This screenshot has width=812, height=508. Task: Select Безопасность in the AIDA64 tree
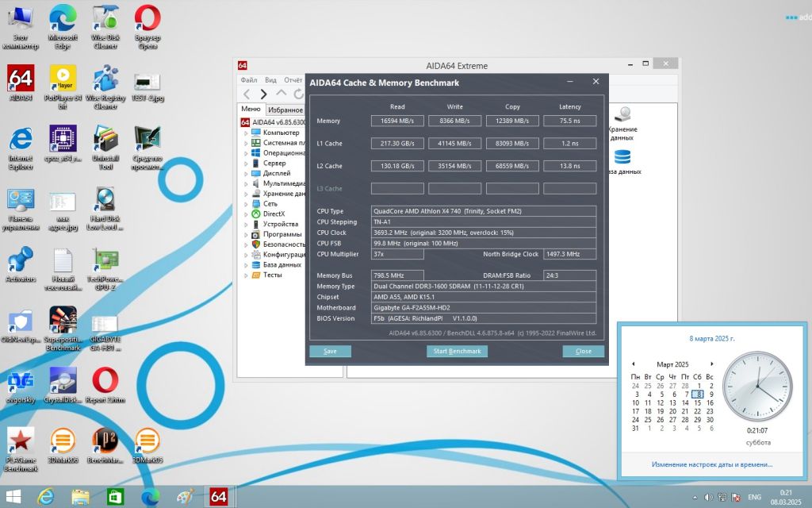click(284, 244)
